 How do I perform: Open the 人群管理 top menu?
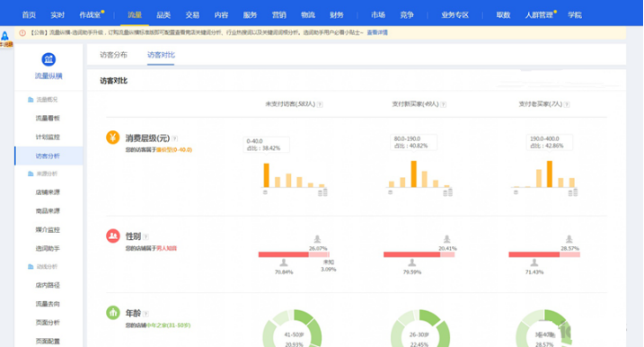(x=539, y=14)
